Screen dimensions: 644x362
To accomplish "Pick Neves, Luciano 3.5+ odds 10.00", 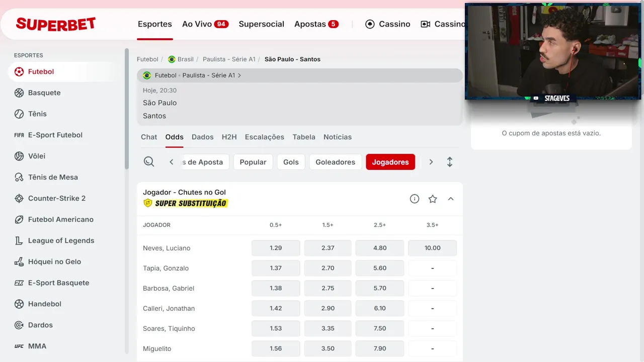I will click(x=433, y=248).
